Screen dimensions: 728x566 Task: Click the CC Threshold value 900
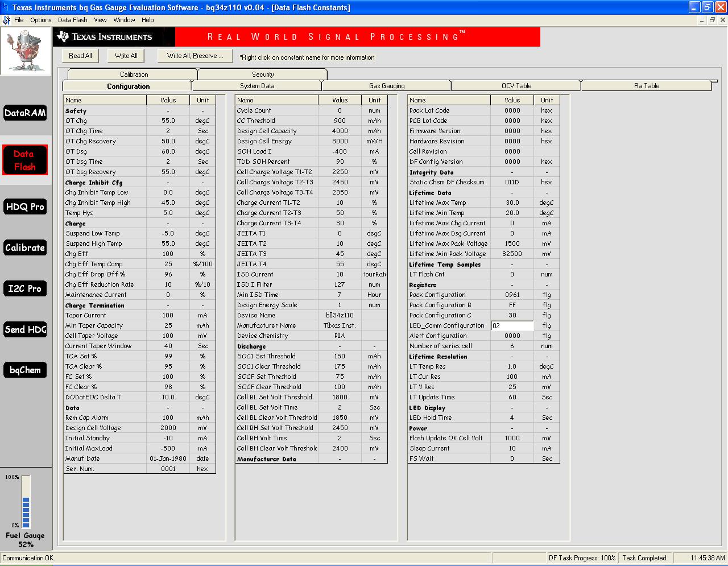pyautogui.click(x=340, y=121)
